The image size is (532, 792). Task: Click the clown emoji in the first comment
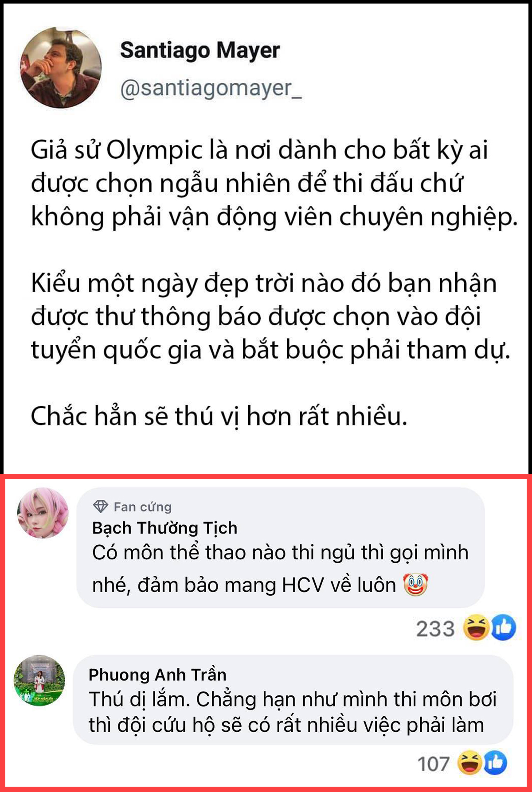415,585
